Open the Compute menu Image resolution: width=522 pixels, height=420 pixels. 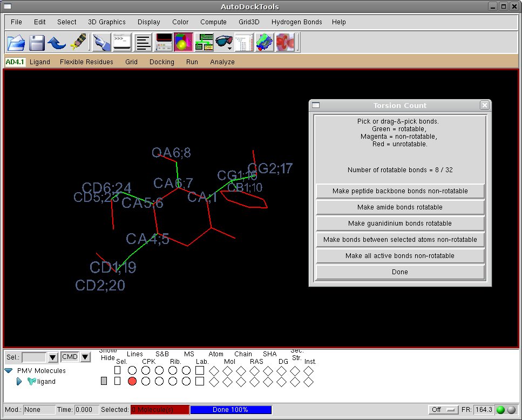213,22
